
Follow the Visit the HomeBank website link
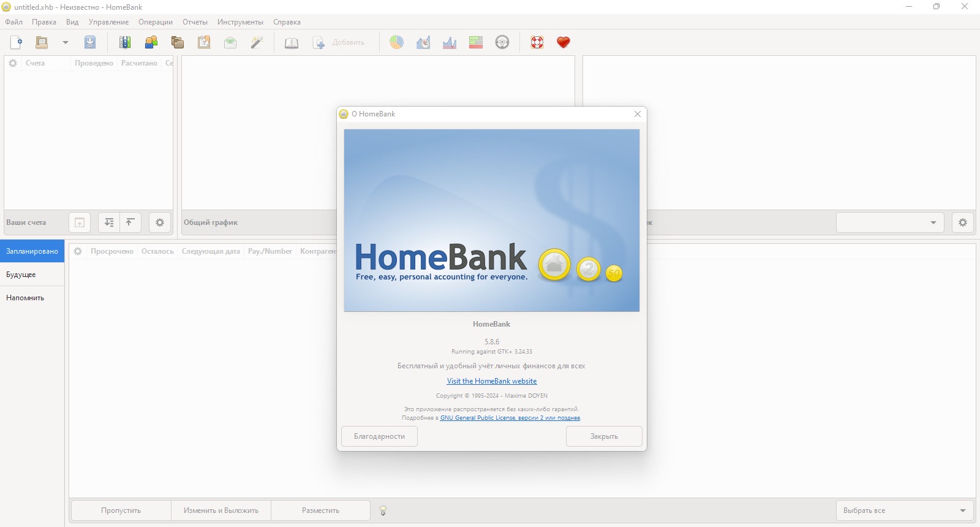pyautogui.click(x=492, y=381)
